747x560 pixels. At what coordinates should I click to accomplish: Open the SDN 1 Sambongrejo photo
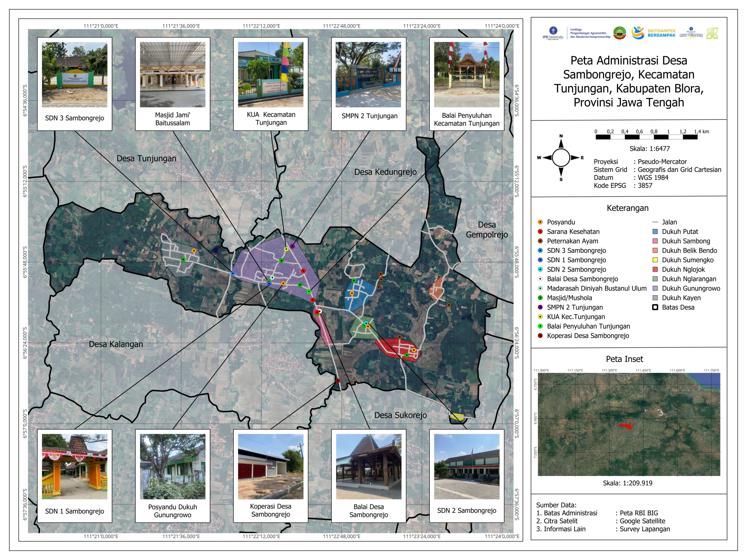[75, 466]
